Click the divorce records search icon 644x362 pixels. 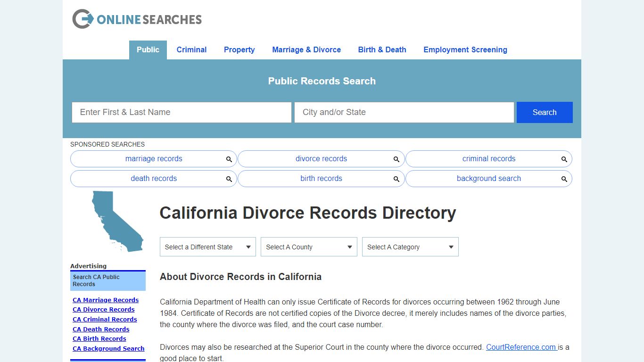point(396,159)
